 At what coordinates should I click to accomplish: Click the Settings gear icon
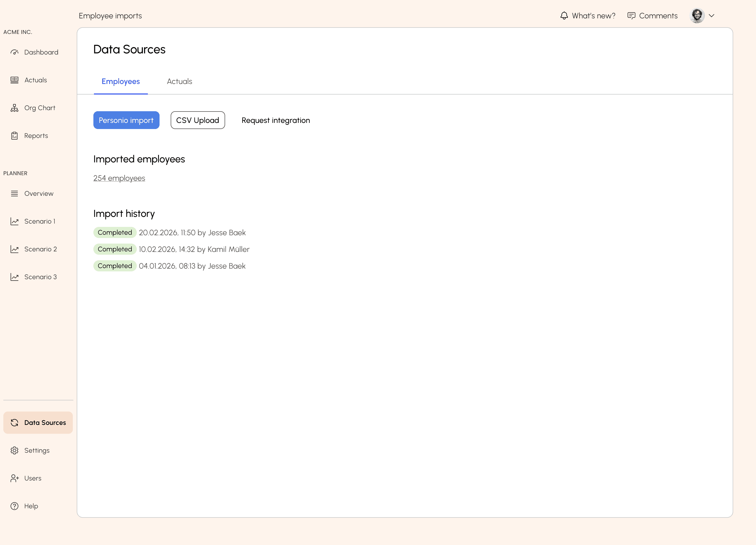14,451
